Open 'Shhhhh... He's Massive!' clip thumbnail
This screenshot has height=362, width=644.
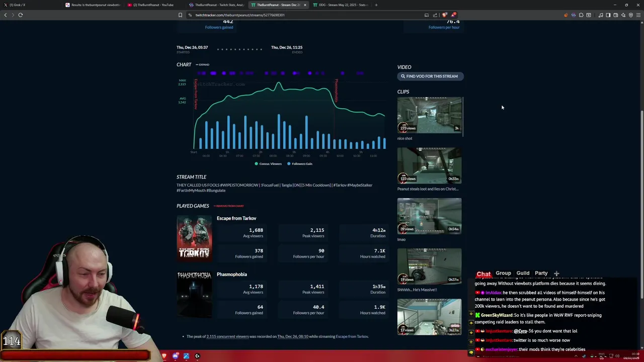[x=429, y=267]
